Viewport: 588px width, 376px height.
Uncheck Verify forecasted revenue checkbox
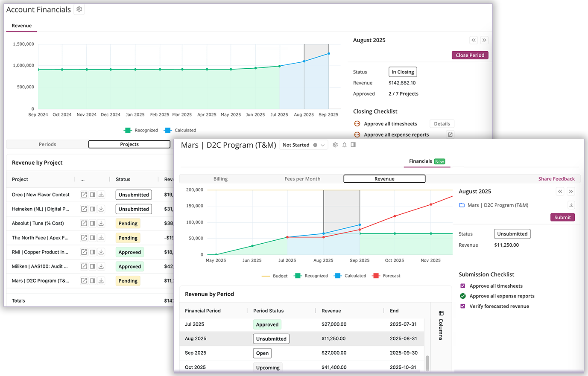463,306
